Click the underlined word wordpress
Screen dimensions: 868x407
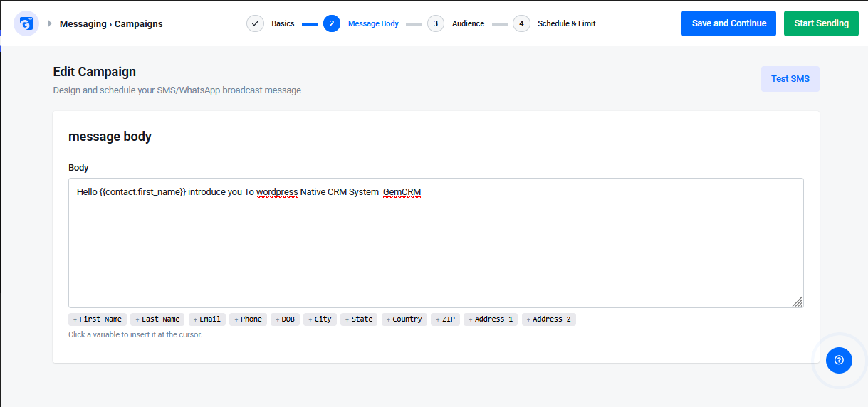point(277,192)
